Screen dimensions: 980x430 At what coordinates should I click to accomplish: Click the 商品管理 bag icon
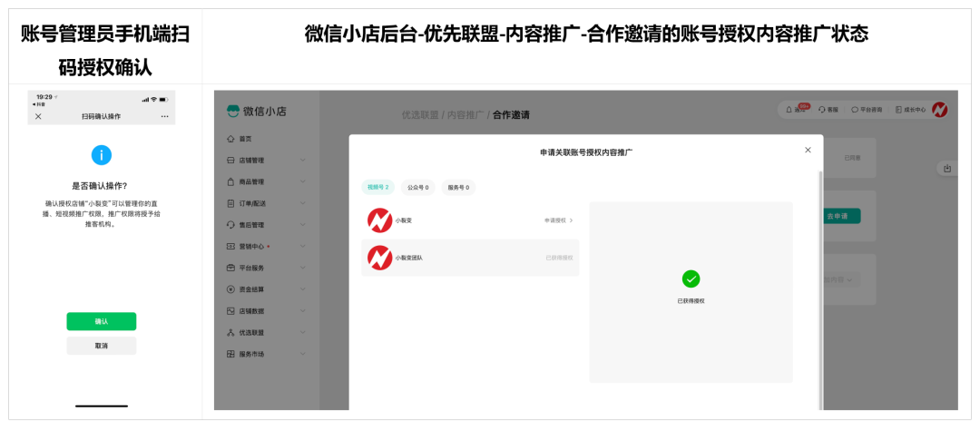pos(230,181)
